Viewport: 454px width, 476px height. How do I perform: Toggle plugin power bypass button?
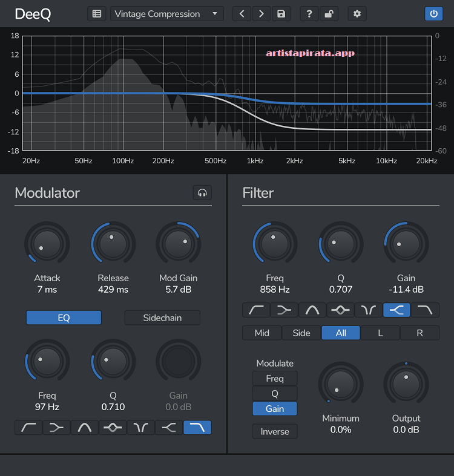tap(433, 14)
